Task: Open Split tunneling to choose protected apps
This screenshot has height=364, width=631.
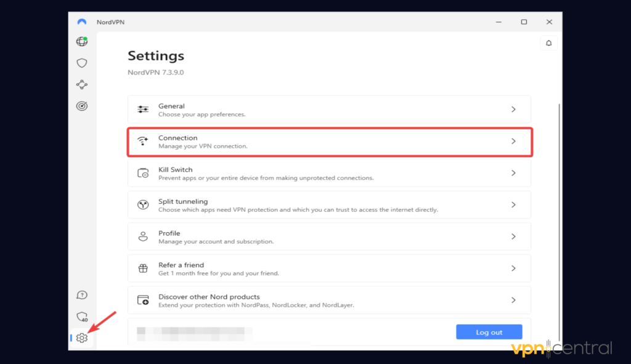Action: click(x=329, y=205)
